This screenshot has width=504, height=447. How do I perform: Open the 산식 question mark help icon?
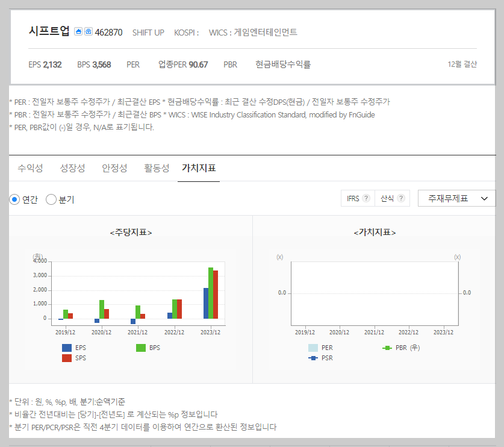click(x=400, y=198)
